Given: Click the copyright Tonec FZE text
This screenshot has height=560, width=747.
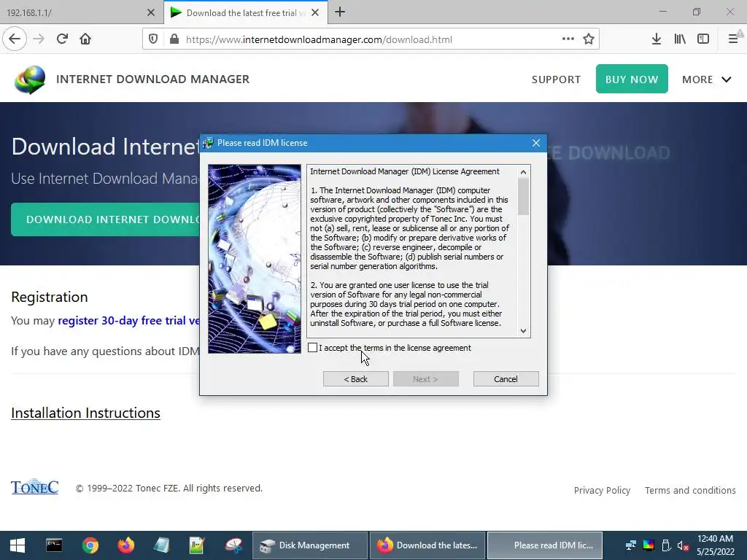Looking at the screenshot, I should (x=169, y=489).
